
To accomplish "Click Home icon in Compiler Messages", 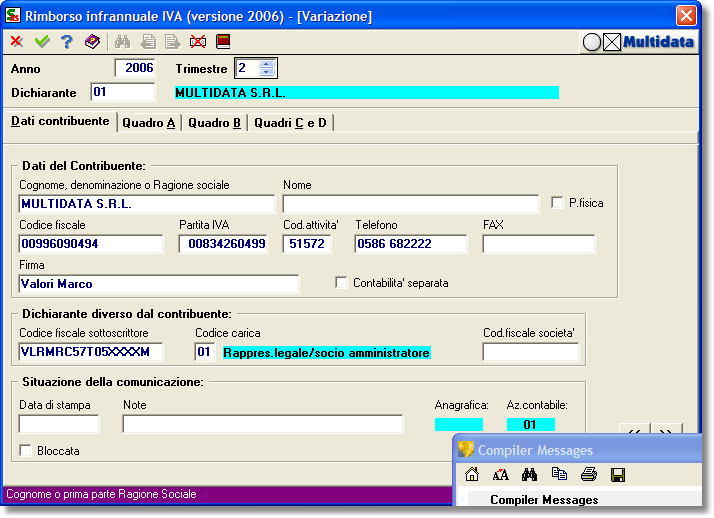I will click(x=472, y=474).
